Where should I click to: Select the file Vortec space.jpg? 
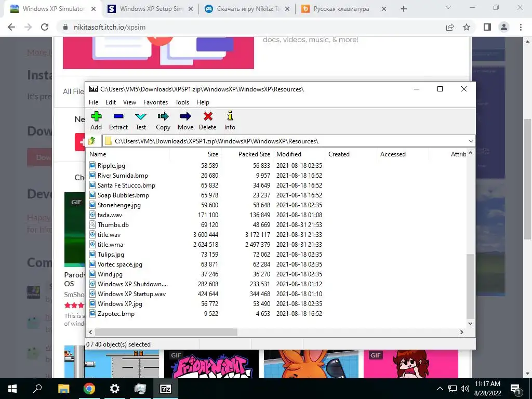(x=120, y=264)
